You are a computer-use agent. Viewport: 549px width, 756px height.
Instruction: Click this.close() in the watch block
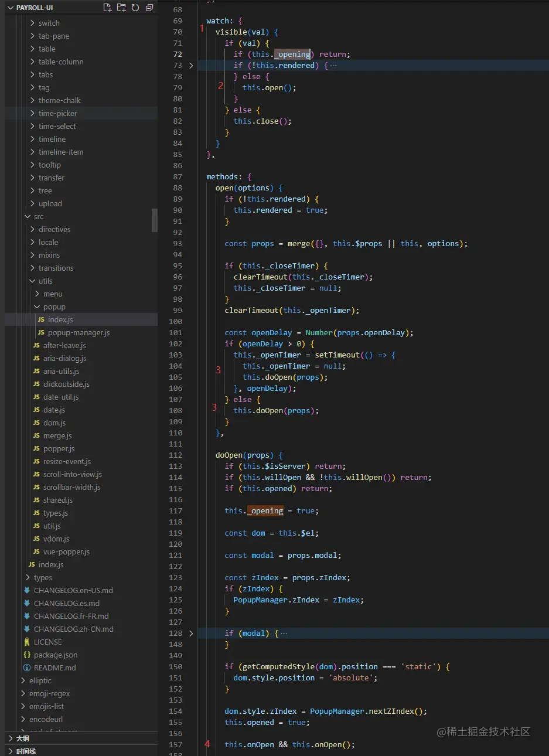point(262,121)
